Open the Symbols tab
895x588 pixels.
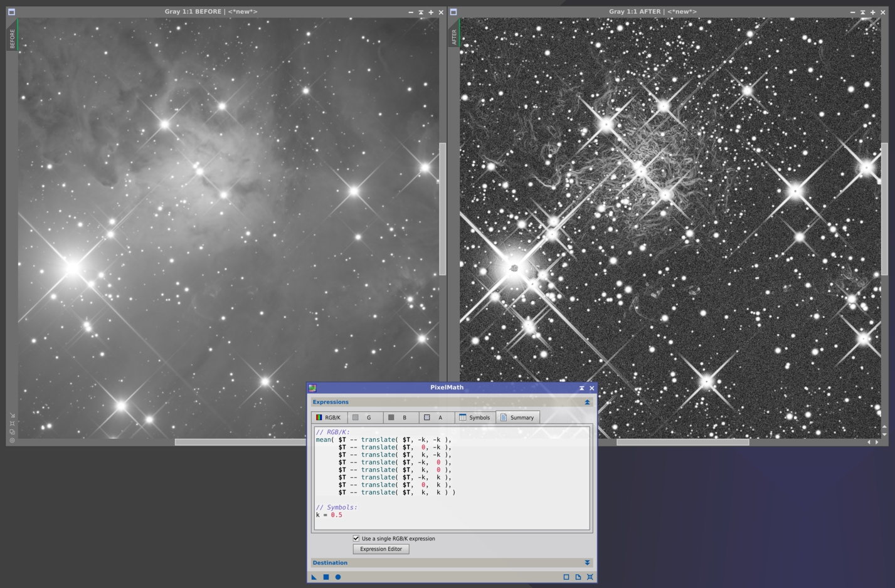(x=475, y=417)
